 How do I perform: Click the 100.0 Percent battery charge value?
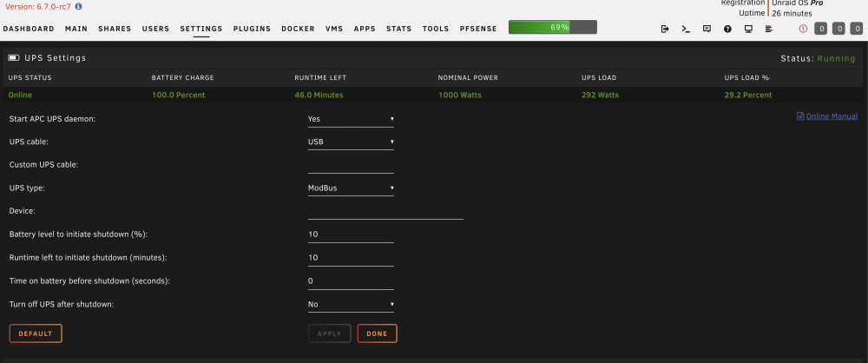178,95
